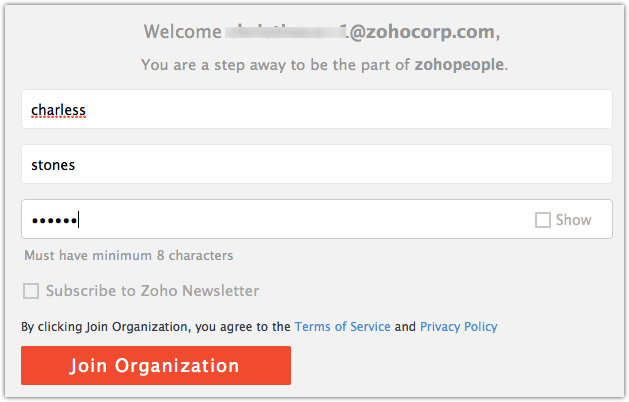Select the last name field containing stones
The height and width of the screenshot is (402, 629).
click(316, 164)
